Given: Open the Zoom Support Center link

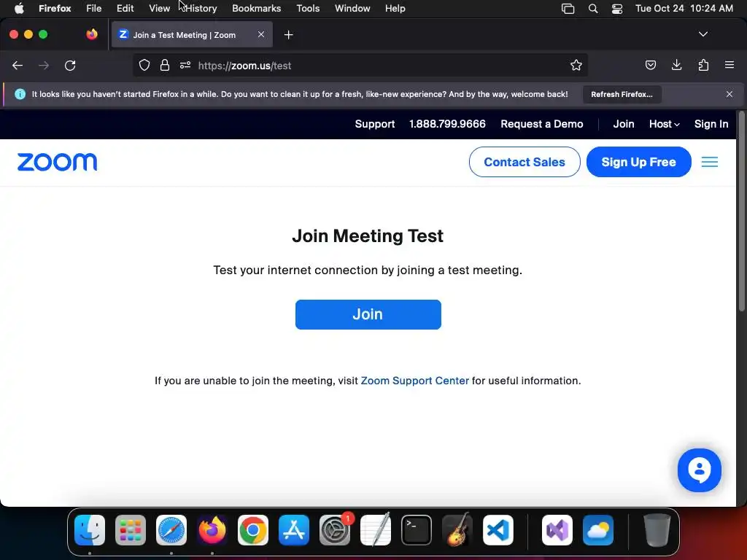Looking at the screenshot, I should click(414, 381).
